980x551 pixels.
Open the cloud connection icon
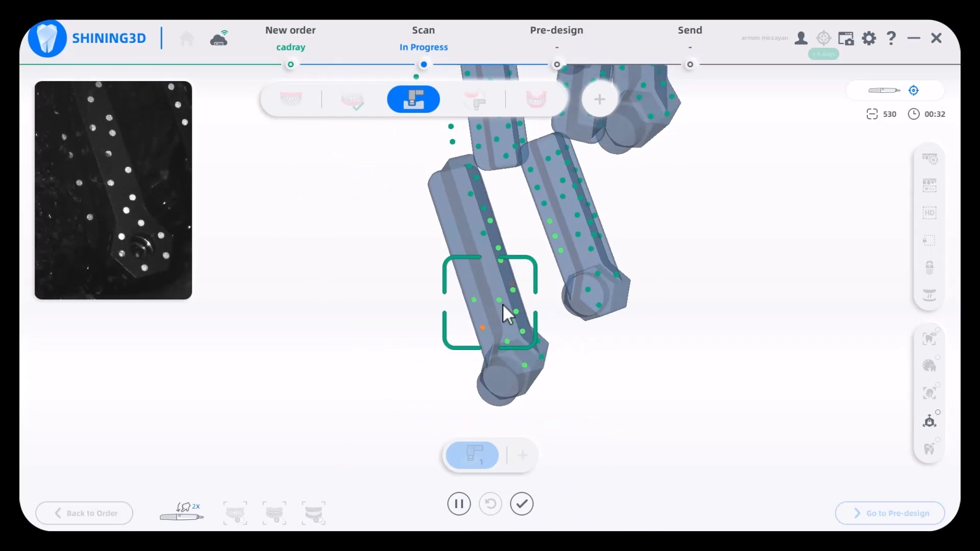[x=219, y=38]
